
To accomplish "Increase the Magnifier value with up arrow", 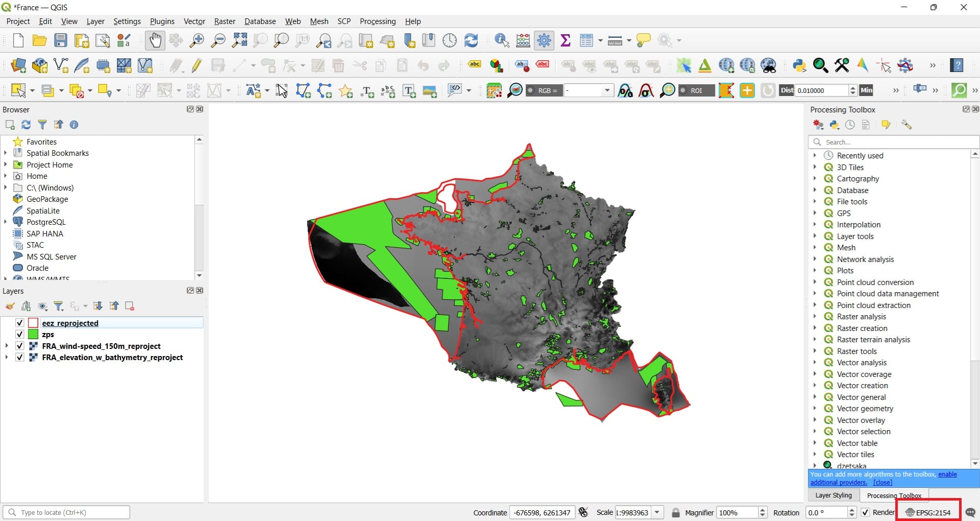I will [763, 509].
